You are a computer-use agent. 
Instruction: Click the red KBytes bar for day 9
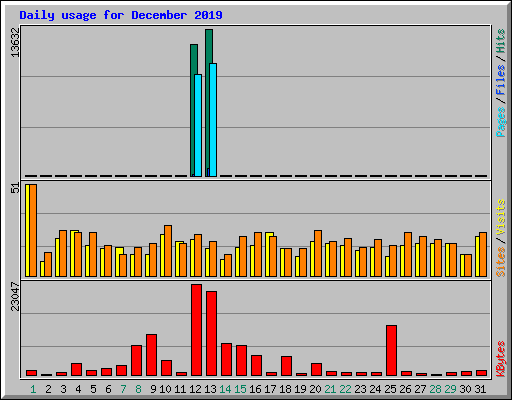pyautogui.click(x=151, y=355)
